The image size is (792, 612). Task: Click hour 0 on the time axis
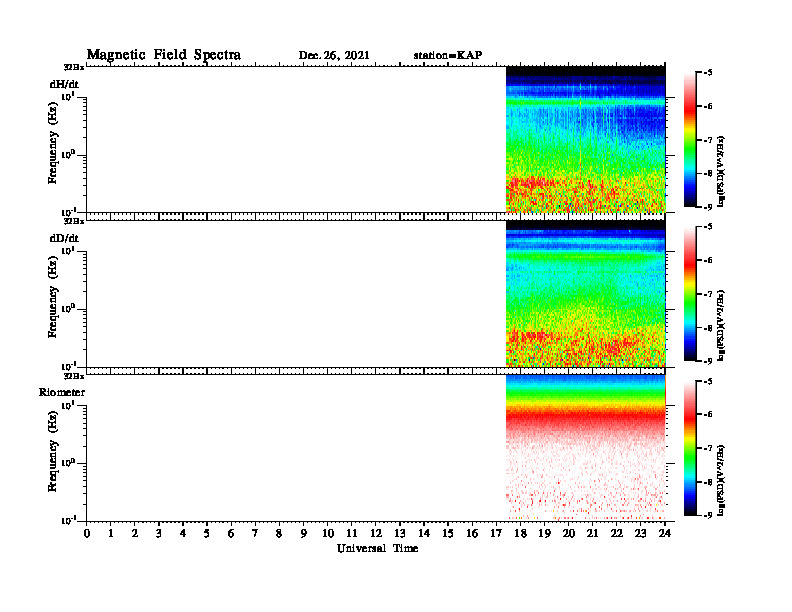point(87,534)
